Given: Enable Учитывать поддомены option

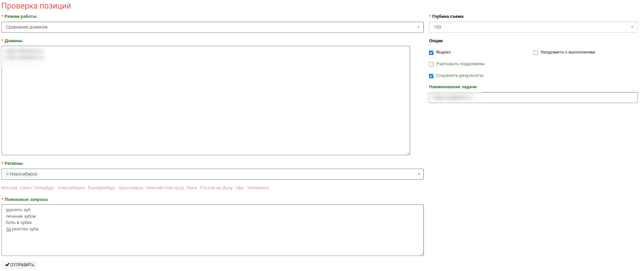Looking at the screenshot, I should [431, 64].
